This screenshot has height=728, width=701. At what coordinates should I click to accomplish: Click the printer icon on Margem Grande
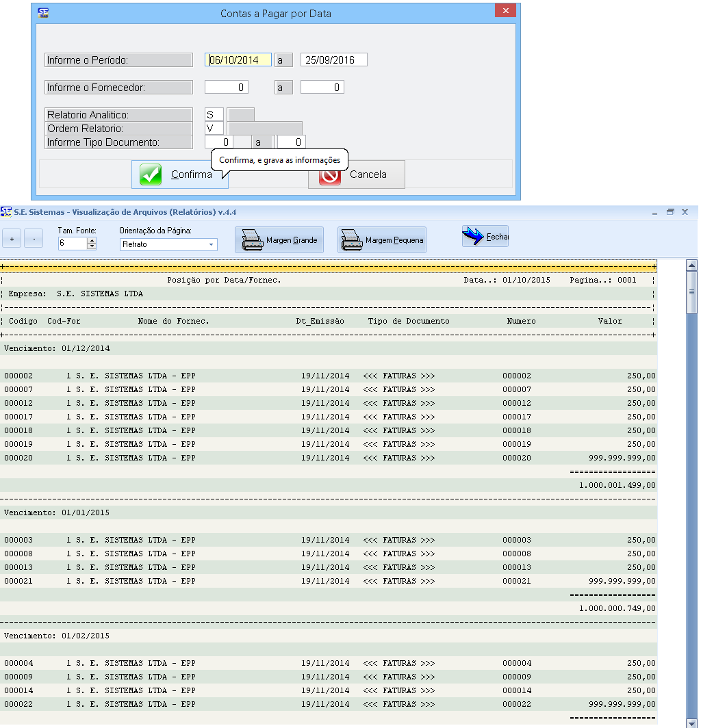(x=253, y=239)
